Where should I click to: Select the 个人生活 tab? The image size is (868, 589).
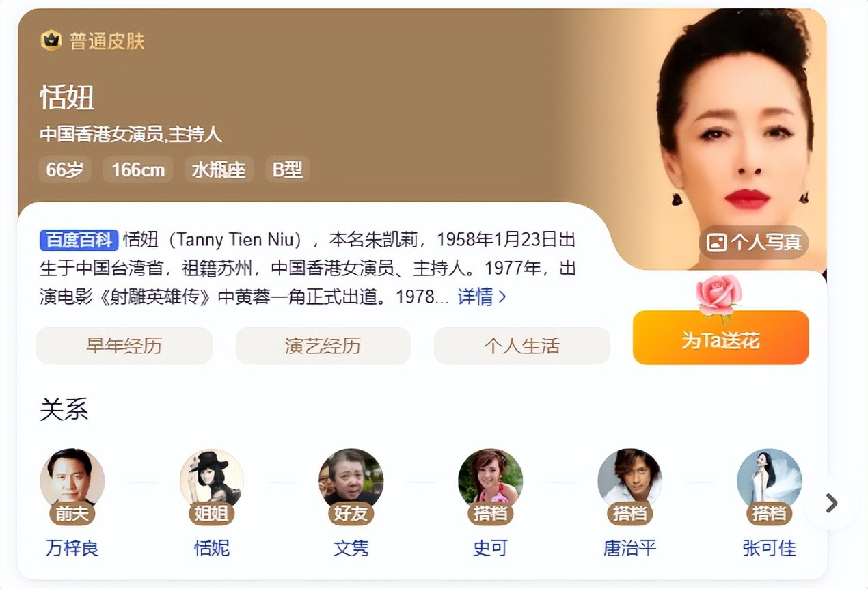(x=521, y=346)
